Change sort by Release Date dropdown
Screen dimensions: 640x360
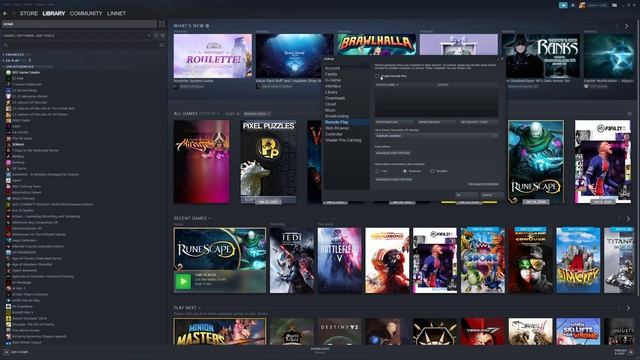click(x=257, y=114)
